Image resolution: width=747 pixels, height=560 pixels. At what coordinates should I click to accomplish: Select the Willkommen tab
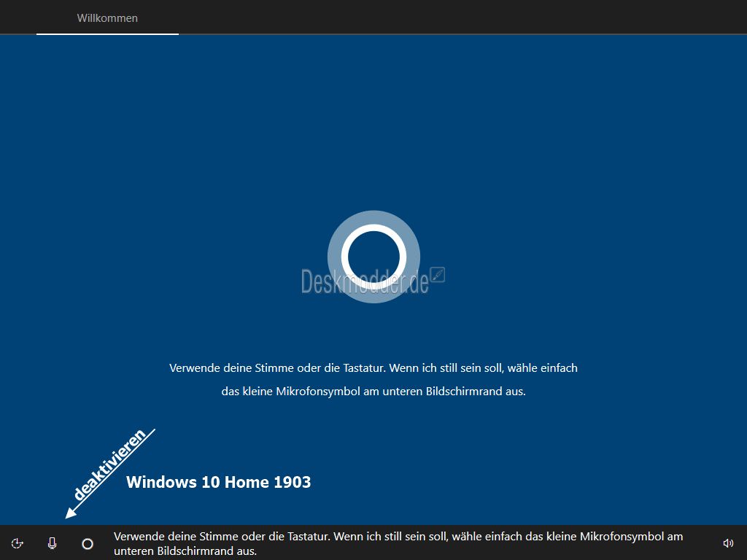click(x=107, y=18)
